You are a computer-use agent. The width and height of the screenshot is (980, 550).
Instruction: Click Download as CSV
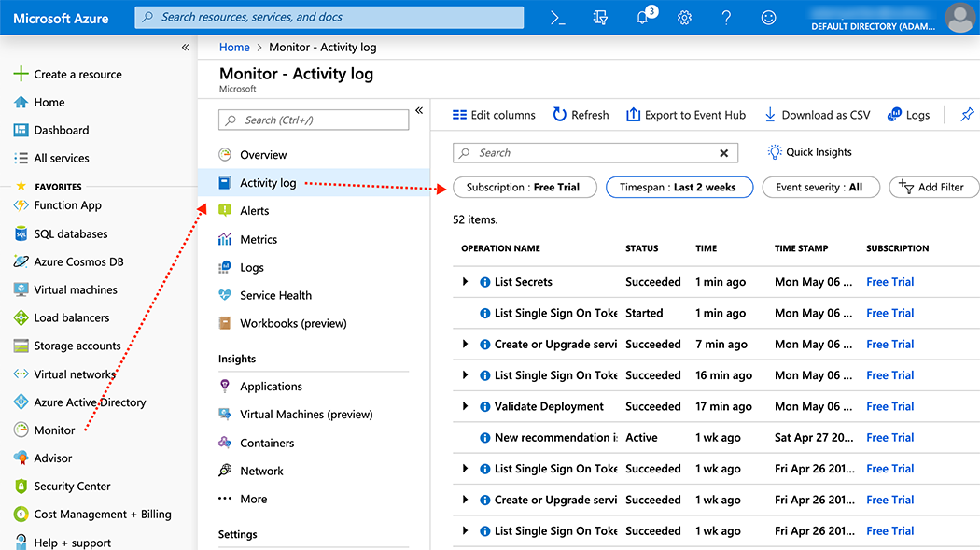click(817, 115)
